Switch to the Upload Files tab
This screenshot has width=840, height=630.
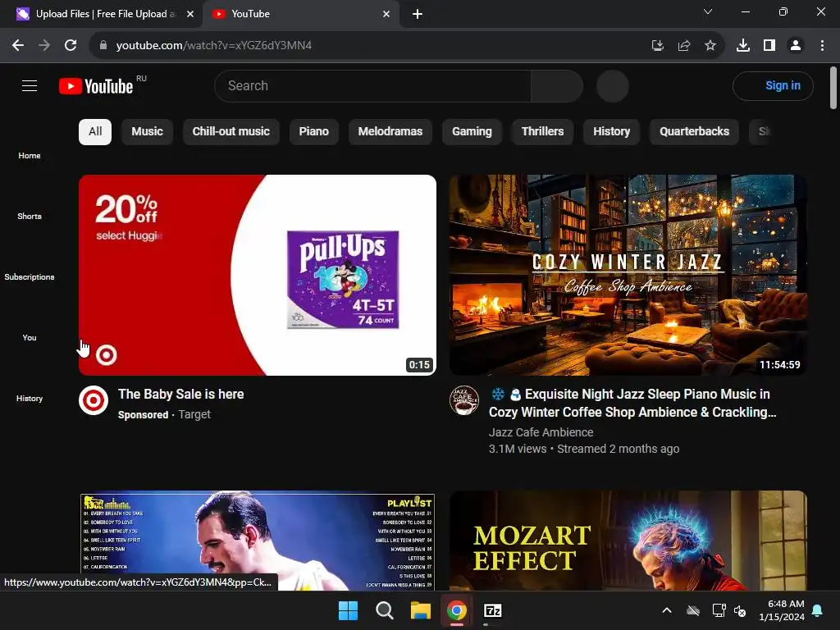click(x=101, y=14)
